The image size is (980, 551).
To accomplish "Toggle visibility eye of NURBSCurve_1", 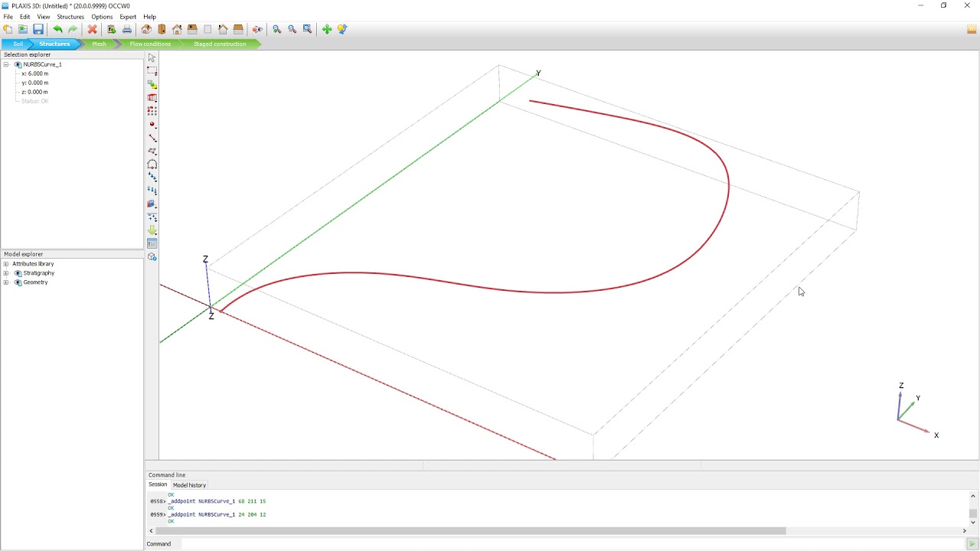I will tap(18, 64).
